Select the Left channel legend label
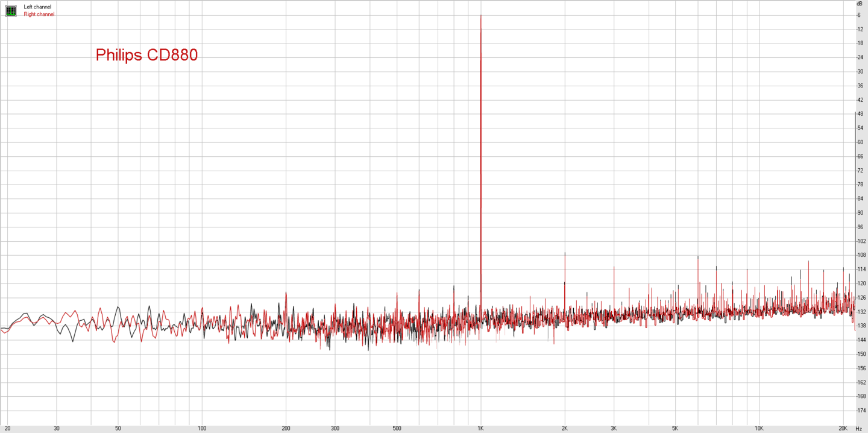 pos(37,7)
